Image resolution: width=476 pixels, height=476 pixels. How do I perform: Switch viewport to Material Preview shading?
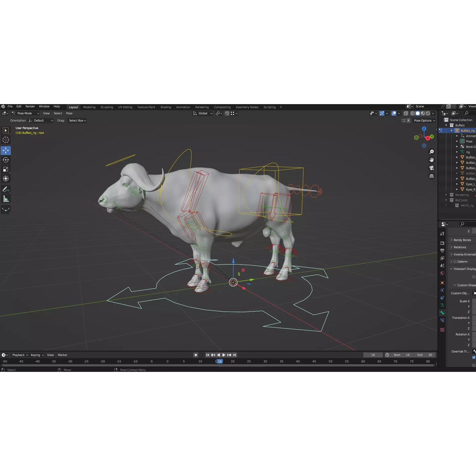[422, 113]
